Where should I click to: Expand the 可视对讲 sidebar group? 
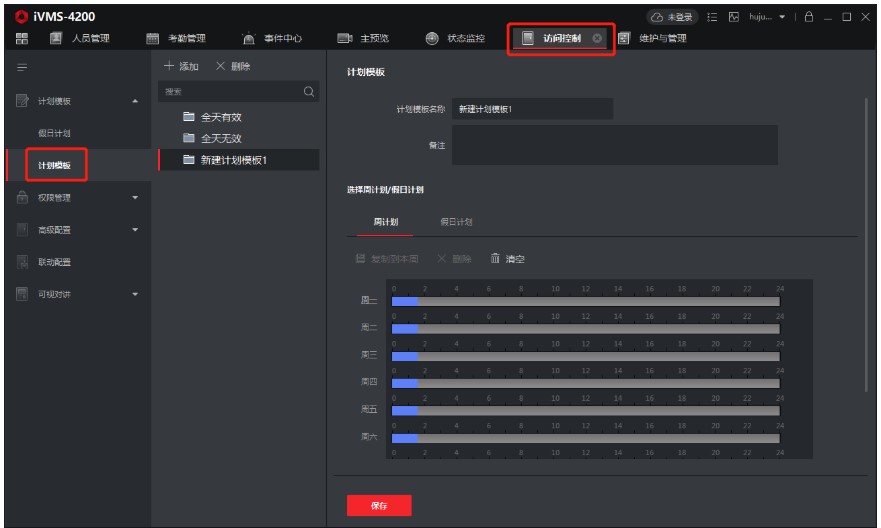(x=135, y=294)
